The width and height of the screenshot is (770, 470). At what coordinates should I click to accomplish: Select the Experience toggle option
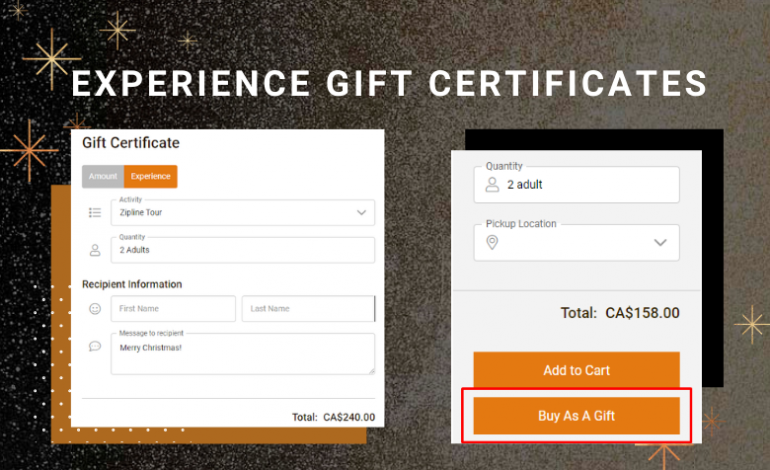coord(151,176)
